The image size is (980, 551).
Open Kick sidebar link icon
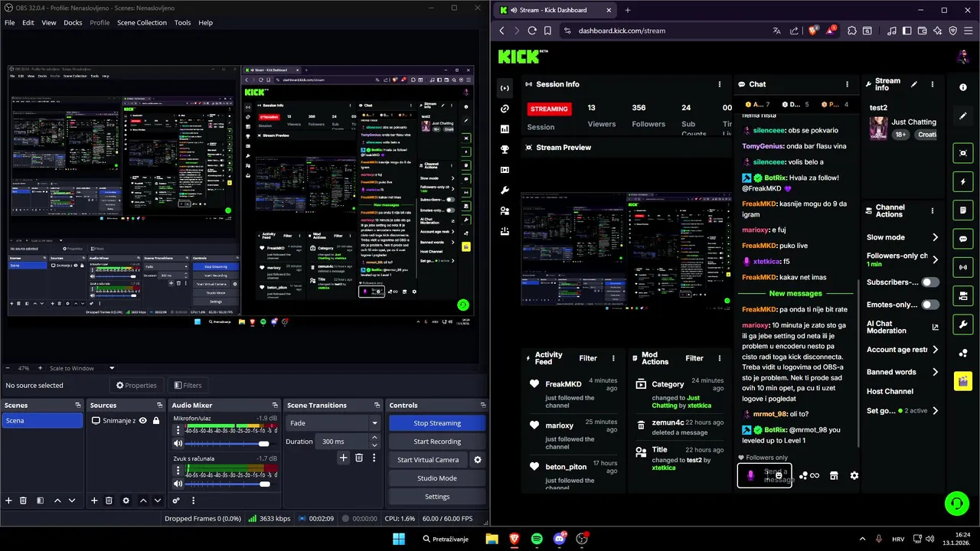[x=505, y=109]
